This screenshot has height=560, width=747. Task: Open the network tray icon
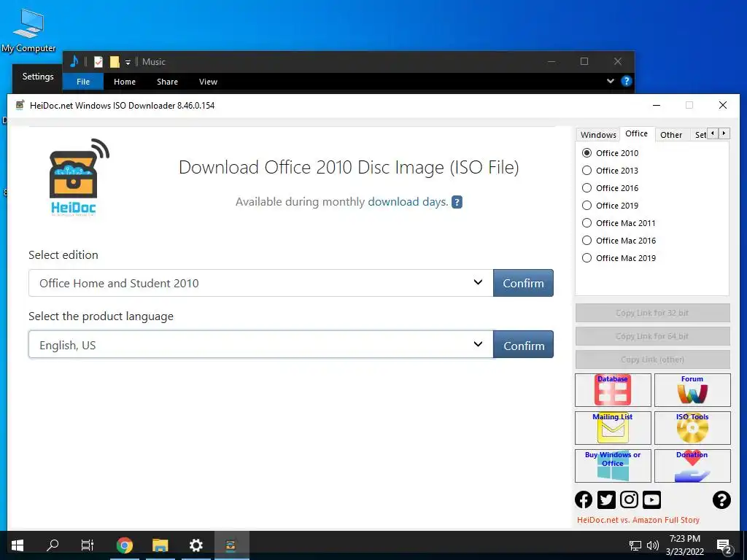click(x=635, y=545)
